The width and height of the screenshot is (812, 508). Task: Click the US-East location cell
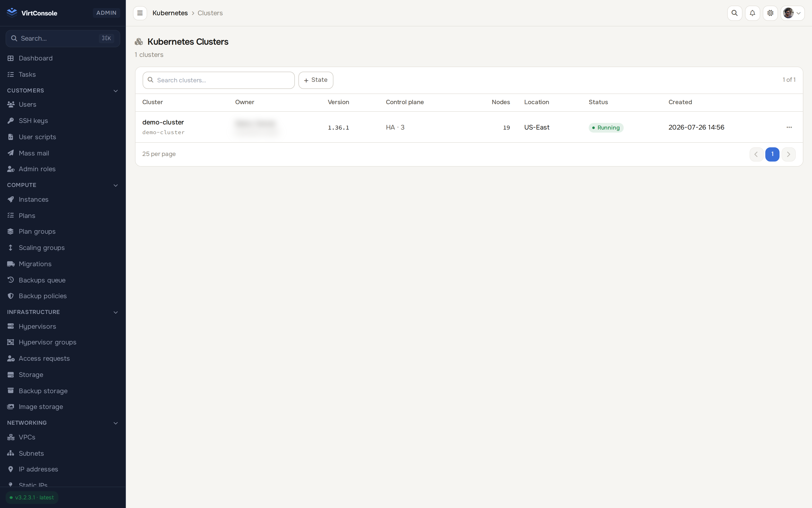pos(537,127)
